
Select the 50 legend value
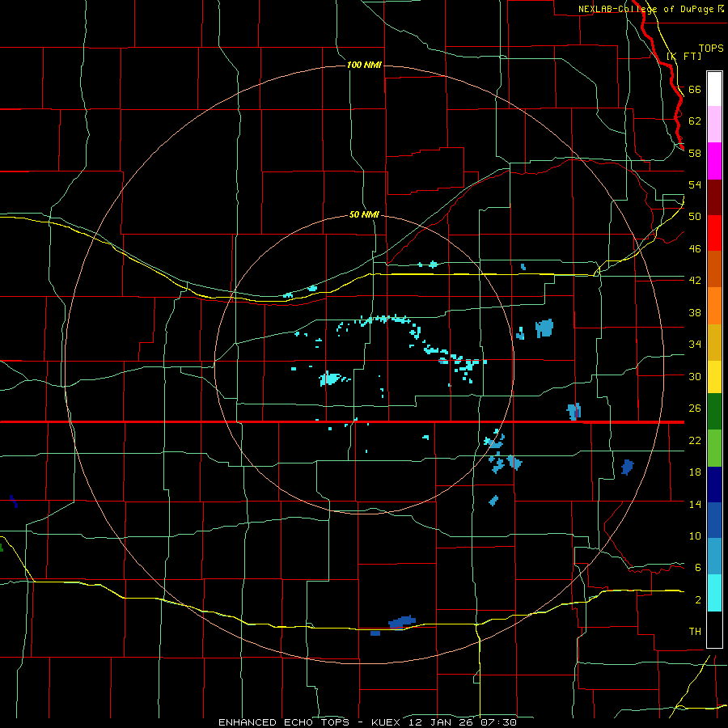tap(695, 217)
